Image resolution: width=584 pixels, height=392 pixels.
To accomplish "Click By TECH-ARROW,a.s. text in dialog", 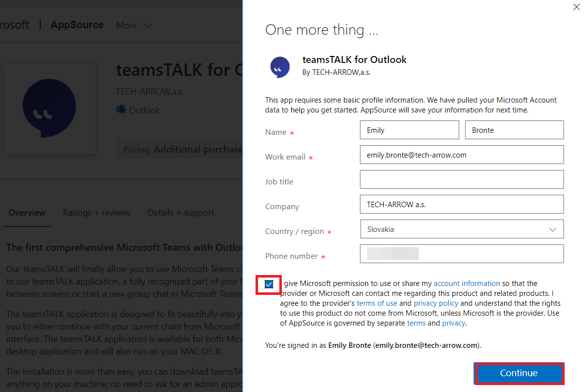I will [x=336, y=72].
